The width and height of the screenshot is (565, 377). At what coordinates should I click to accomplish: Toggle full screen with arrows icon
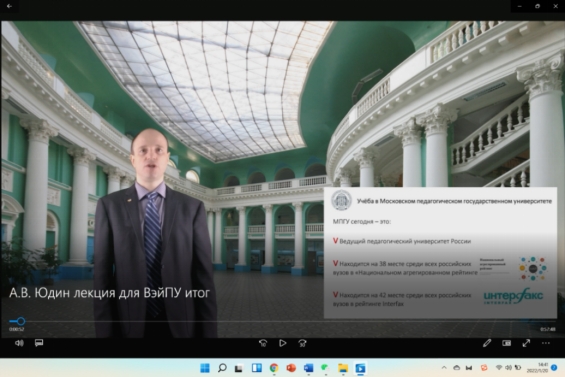pyautogui.click(x=526, y=343)
